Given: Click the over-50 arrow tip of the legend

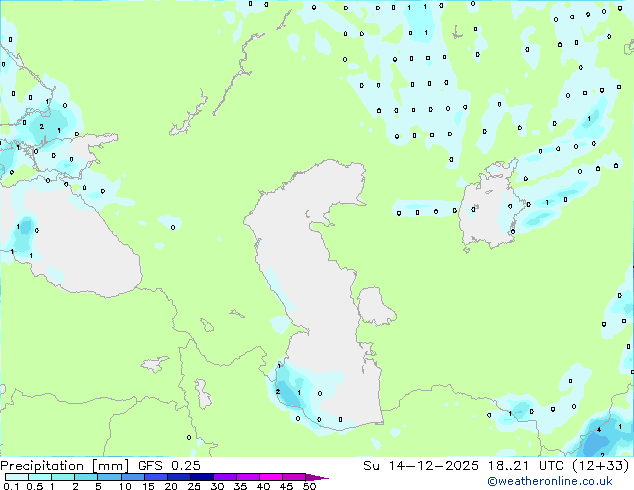Looking at the screenshot, I should coord(317,477).
